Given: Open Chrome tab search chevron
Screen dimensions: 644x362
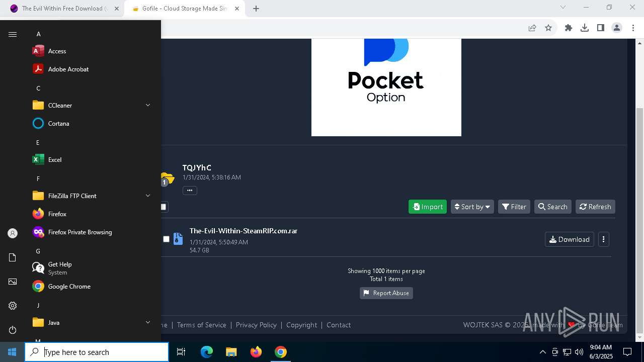Looking at the screenshot, I should (563, 7).
